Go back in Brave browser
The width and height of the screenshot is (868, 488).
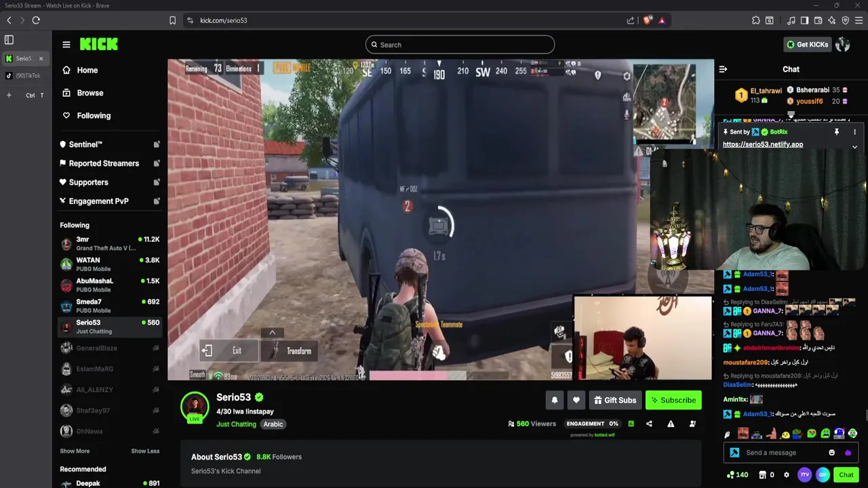[9, 20]
